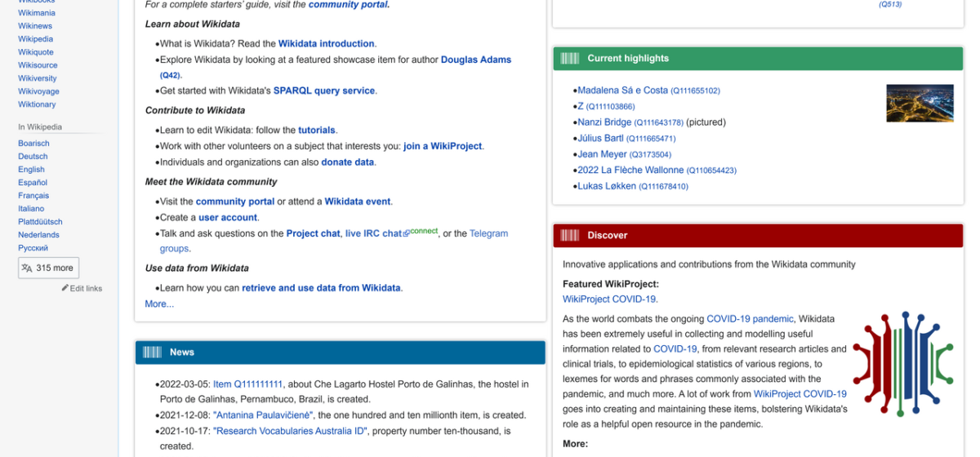The height and width of the screenshot is (457, 980).
Task: Click Edit links in the sidebar
Action: tap(86, 288)
